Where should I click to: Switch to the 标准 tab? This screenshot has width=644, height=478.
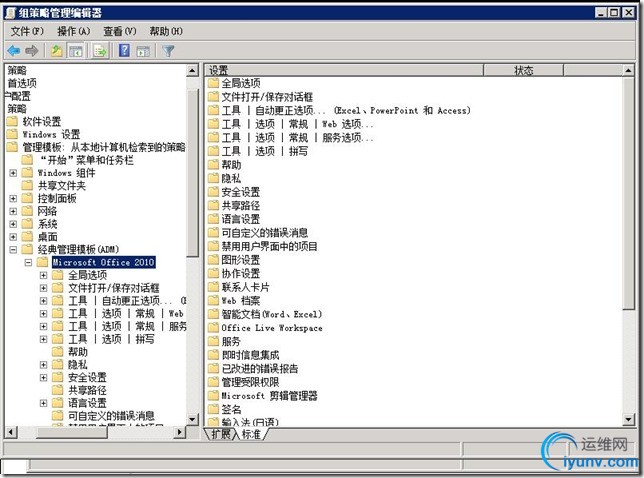pyautogui.click(x=251, y=434)
